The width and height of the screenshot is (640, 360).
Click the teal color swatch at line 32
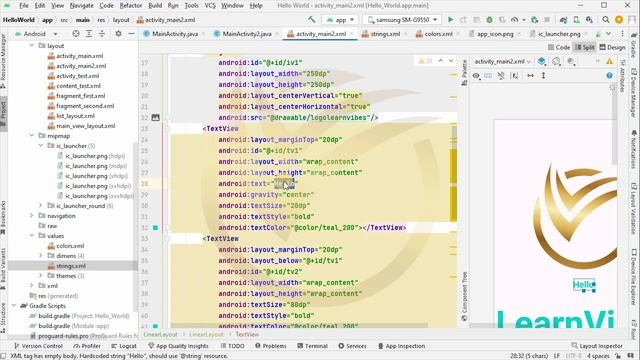[x=156, y=228]
